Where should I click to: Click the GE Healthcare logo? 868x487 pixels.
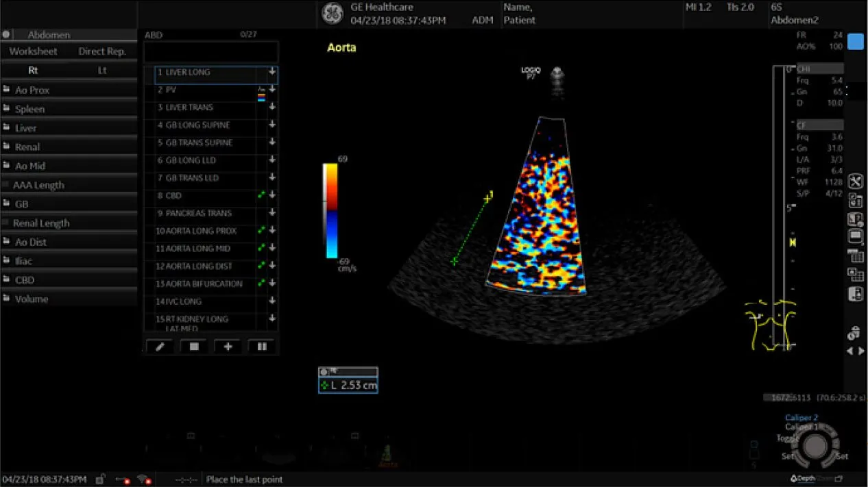pyautogui.click(x=333, y=14)
